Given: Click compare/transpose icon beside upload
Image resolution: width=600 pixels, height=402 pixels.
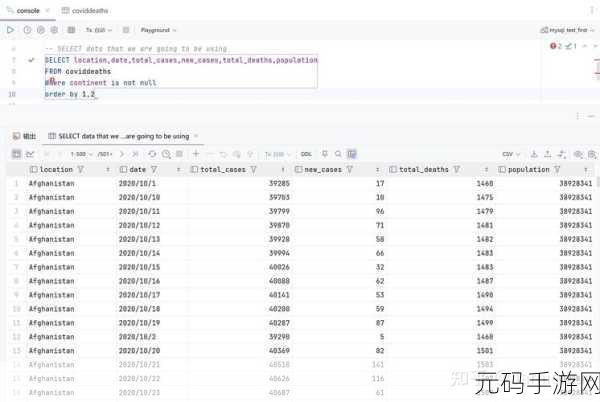Looking at the screenshot, I should pos(562,154).
